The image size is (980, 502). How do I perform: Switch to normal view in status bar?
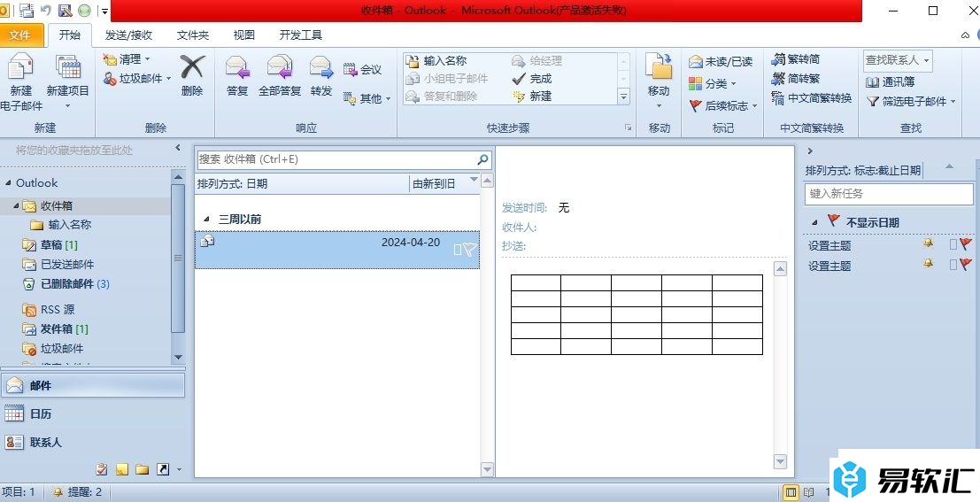(x=791, y=492)
